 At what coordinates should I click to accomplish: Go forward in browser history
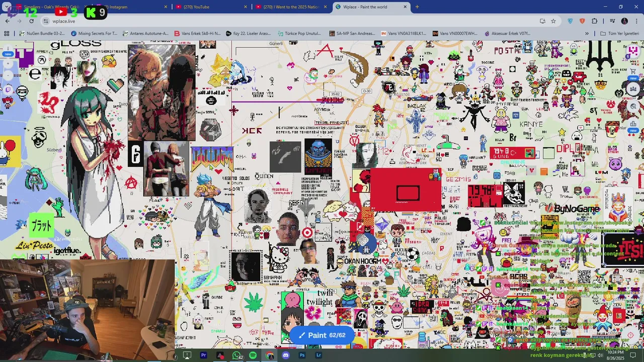19,21
